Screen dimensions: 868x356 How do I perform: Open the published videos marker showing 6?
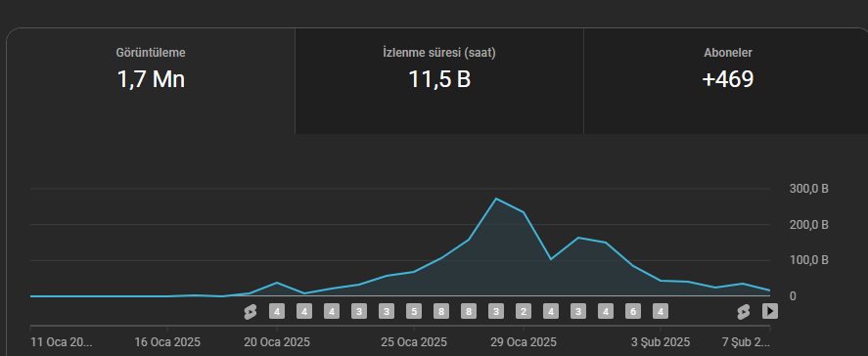tap(633, 311)
